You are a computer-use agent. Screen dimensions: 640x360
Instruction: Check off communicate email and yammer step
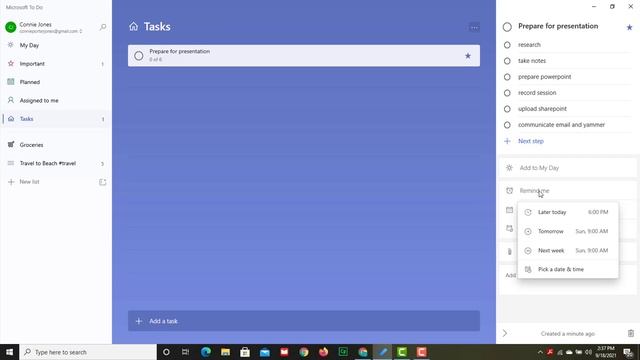coord(507,125)
